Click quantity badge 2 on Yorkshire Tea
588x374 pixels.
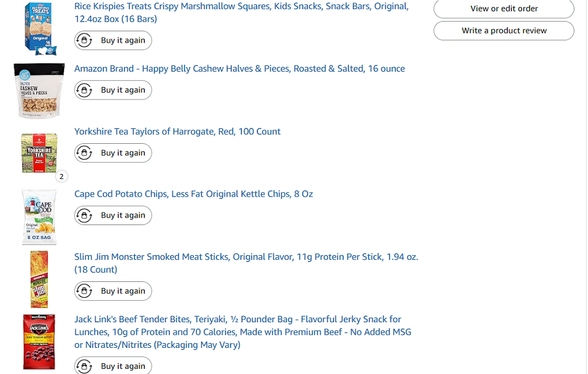pos(61,176)
